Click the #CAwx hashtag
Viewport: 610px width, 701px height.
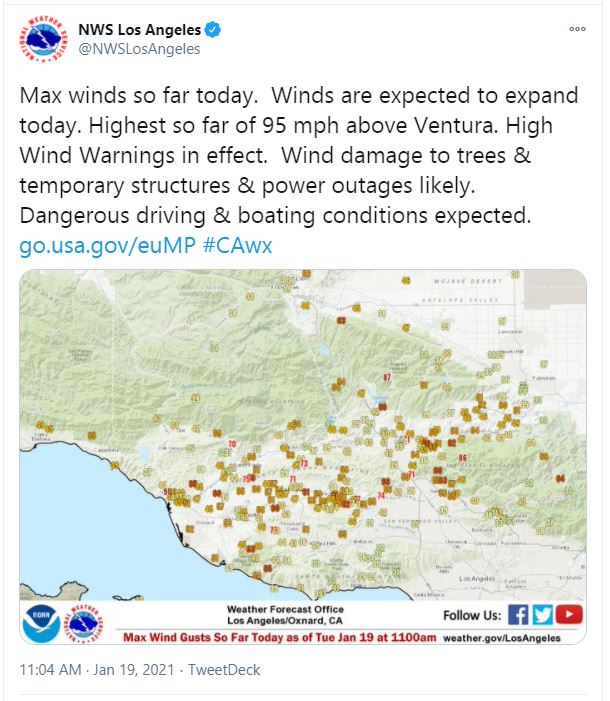click(x=237, y=245)
